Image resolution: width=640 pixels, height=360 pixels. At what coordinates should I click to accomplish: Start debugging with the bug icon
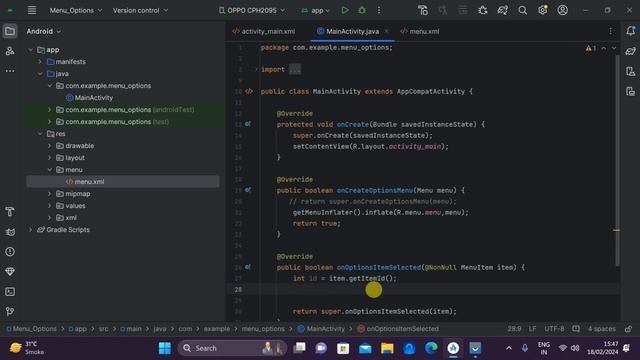(x=362, y=10)
